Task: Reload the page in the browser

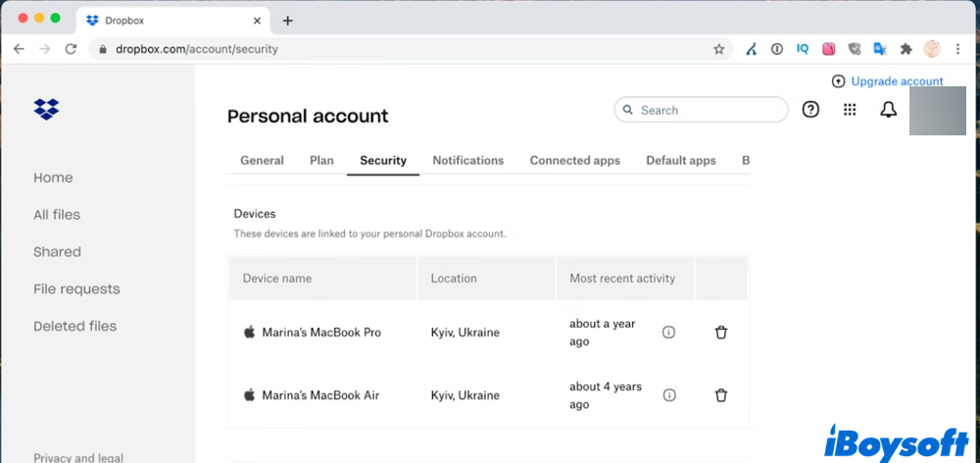Action: click(x=71, y=49)
